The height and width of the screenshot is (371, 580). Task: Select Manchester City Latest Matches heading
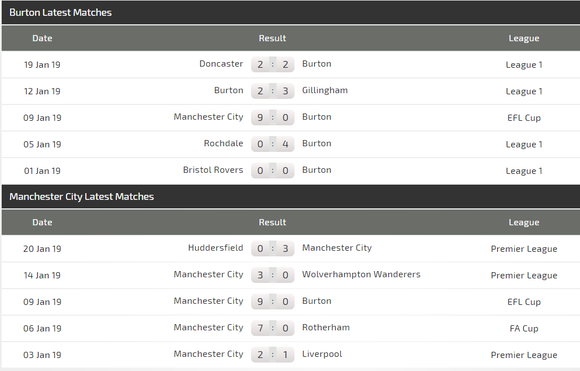[81, 196]
